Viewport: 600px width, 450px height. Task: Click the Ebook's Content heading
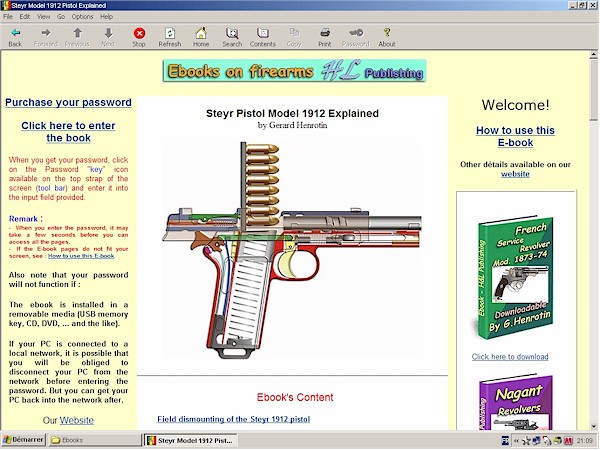[295, 397]
